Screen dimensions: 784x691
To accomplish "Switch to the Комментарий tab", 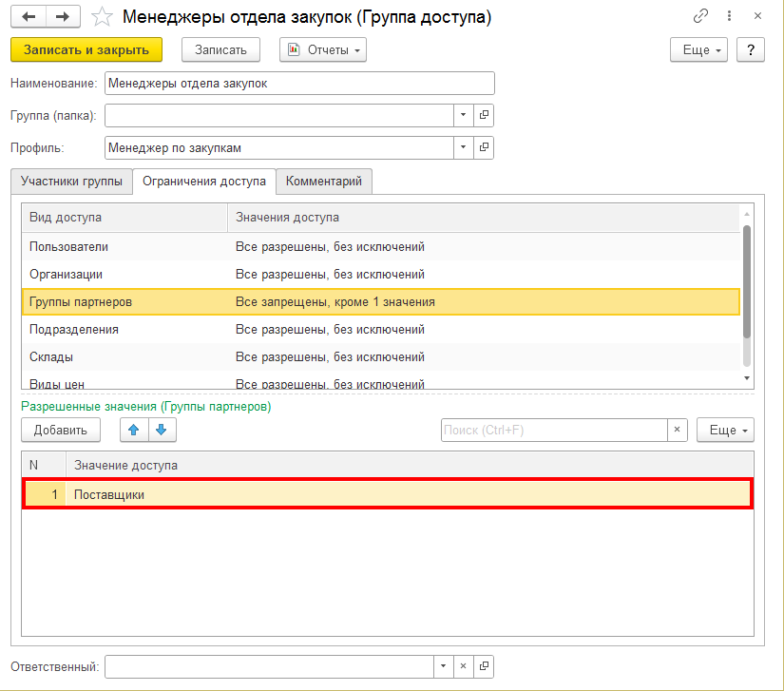I will point(324,181).
